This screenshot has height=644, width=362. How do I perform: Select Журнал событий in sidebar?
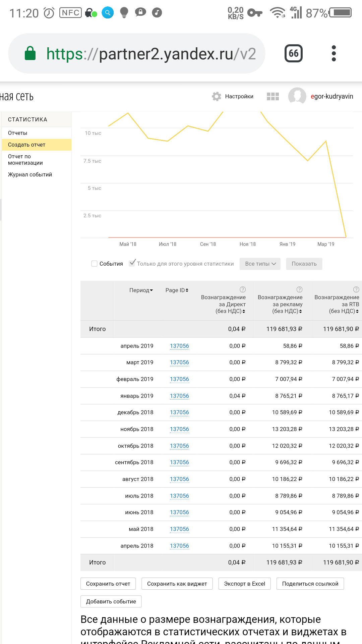pos(30,174)
